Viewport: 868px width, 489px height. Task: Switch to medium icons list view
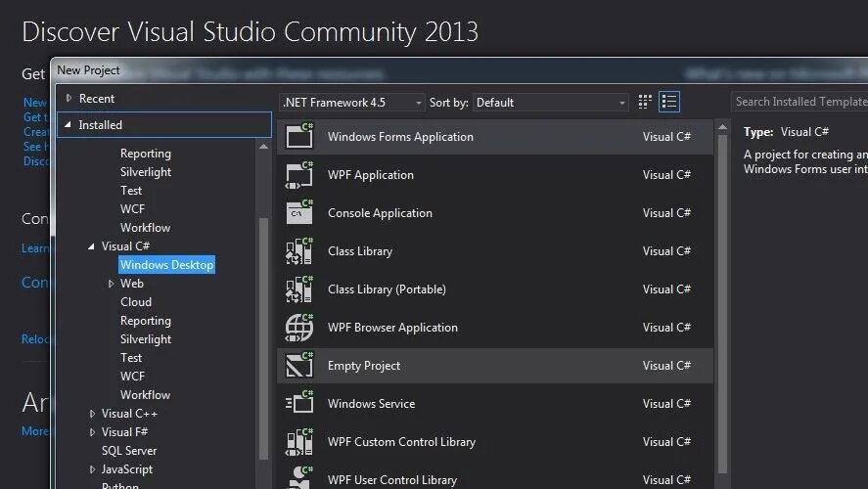pos(669,102)
